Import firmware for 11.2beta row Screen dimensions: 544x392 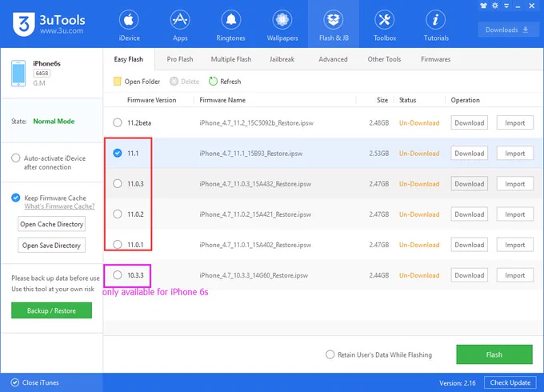tap(515, 123)
